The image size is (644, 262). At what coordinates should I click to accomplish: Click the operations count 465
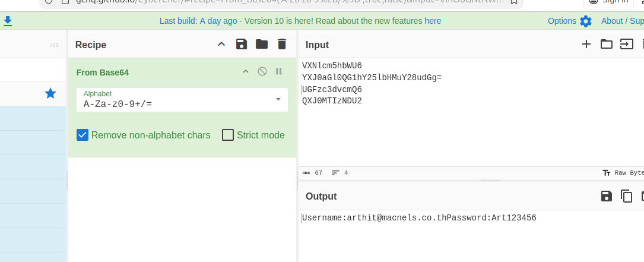coord(54,45)
